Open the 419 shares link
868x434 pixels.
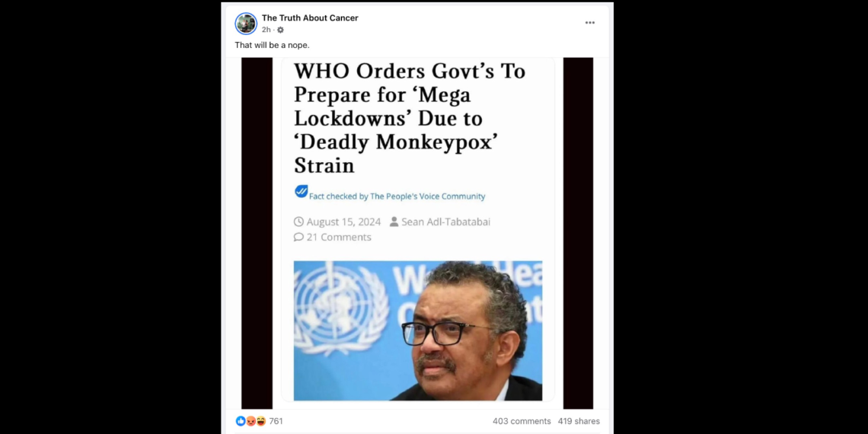pyautogui.click(x=579, y=421)
